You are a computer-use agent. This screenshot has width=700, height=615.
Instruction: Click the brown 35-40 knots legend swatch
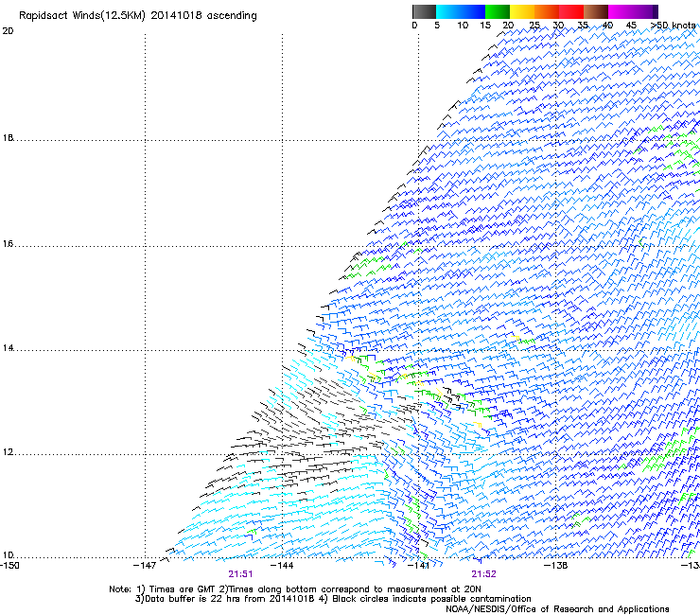click(x=596, y=11)
